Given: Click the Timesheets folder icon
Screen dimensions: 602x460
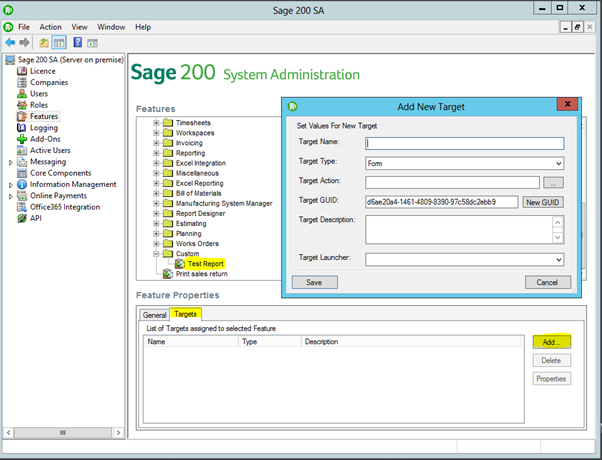Looking at the screenshot, I should (x=167, y=123).
